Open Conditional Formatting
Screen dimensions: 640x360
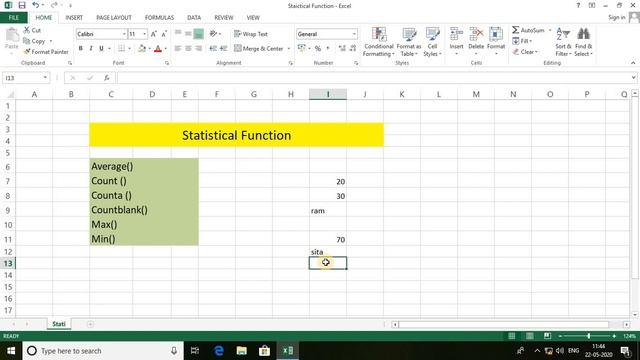tap(378, 42)
